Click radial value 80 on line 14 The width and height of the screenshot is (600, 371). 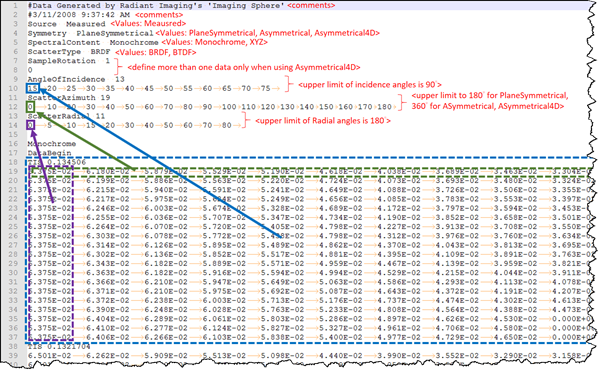pos(227,125)
